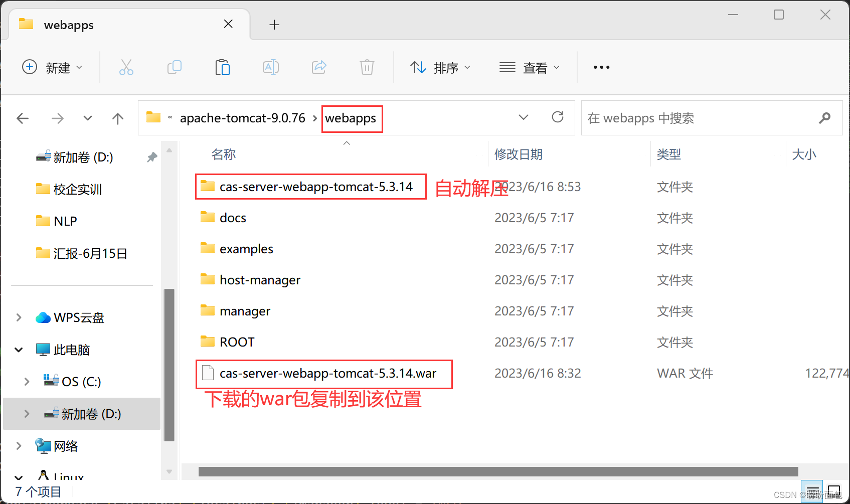The height and width of the screenshot is (504, 850).
Task: Sort by Size (大小) column header
Action: click(x=804, y=154)
